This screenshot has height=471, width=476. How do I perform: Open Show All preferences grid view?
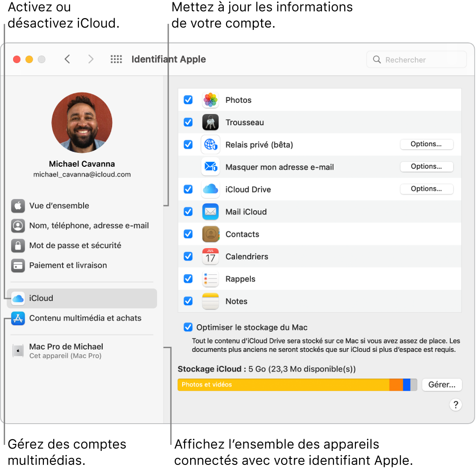tap(116, 59)
